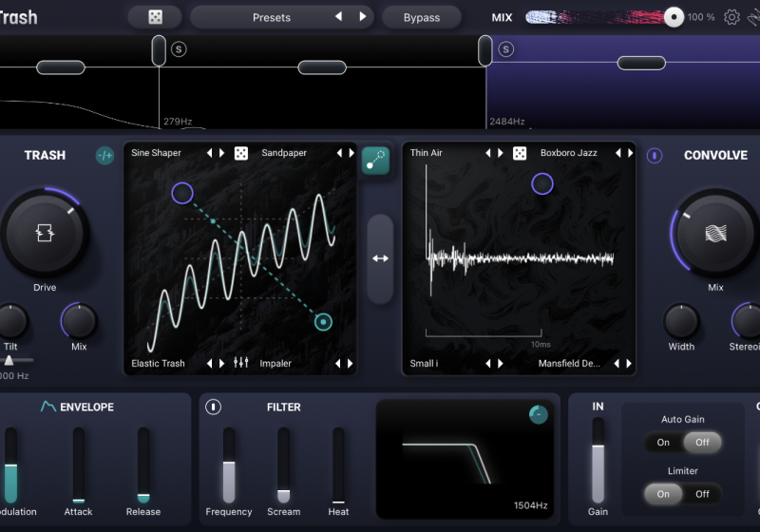Solo the band at 2484Hz
The height and width of the screenshot is (532, 760).
tap(506, 49)
